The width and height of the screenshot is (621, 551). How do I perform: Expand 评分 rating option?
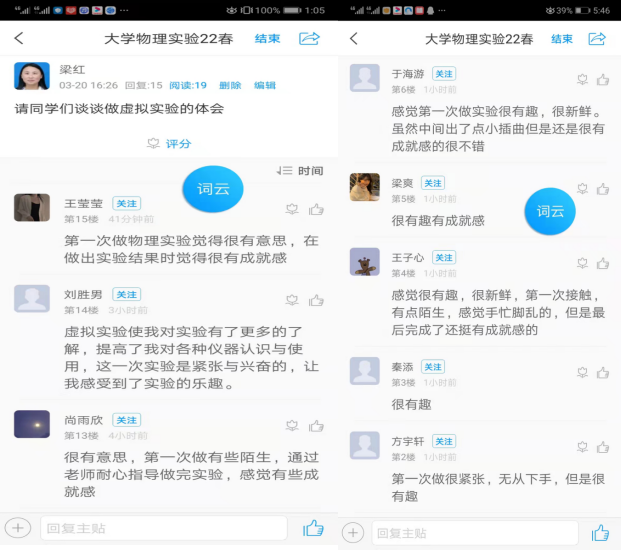[168, 143]
